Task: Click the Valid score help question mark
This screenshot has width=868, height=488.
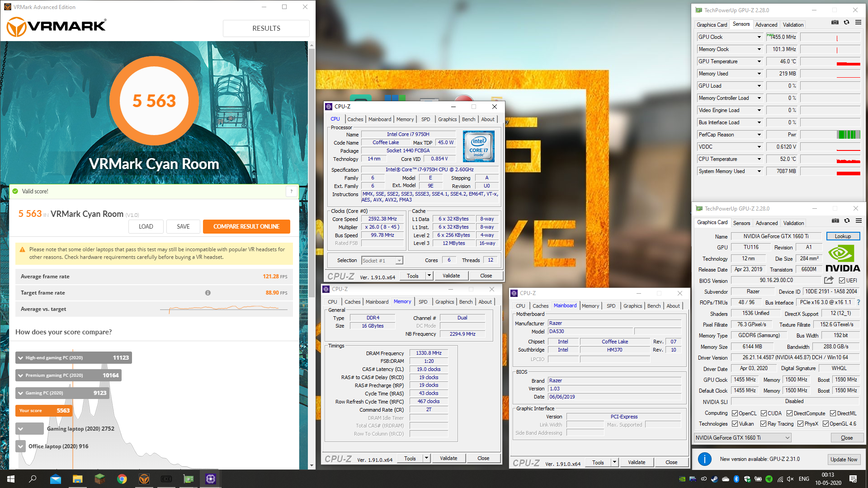Action: [292, 192]
